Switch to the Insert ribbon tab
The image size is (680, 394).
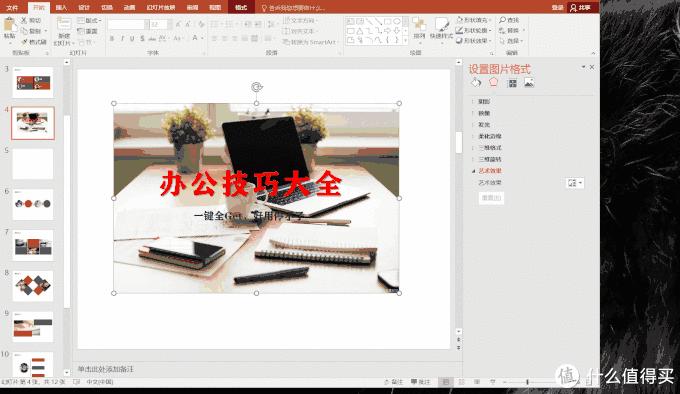point(62,7)
